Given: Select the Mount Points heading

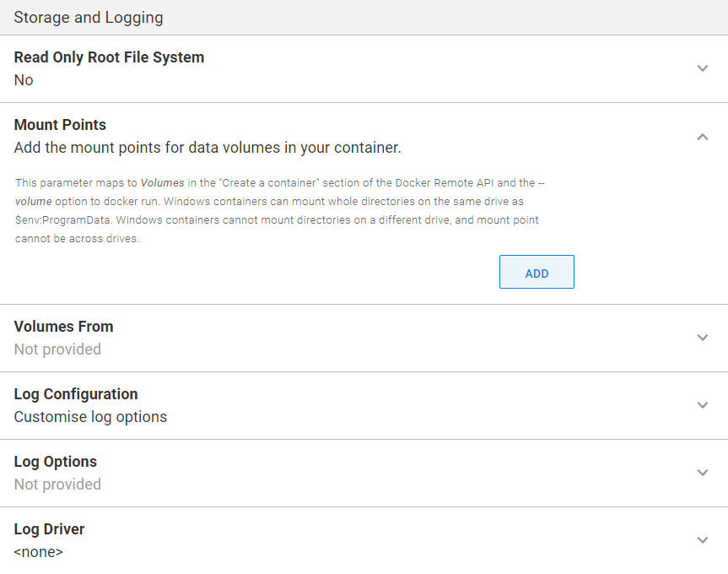Looking at the screenshot, I should click(x=60, y=124).
